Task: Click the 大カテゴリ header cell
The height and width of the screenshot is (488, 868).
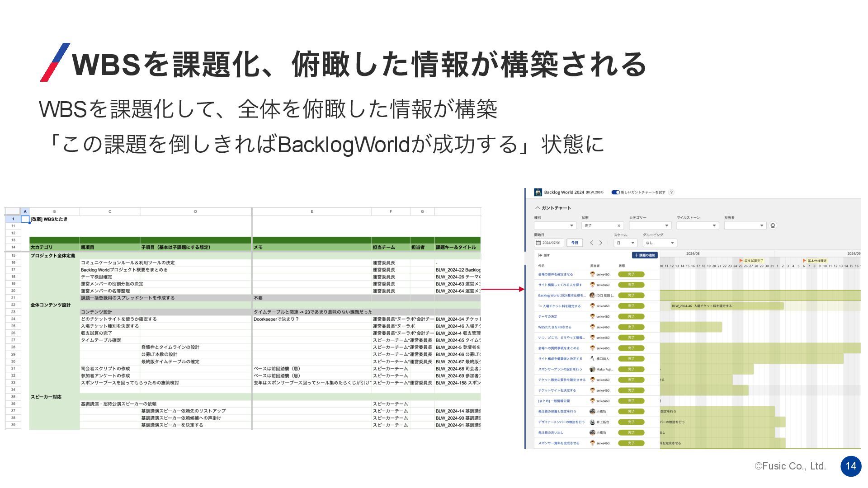Action: [x=55, y=247]
